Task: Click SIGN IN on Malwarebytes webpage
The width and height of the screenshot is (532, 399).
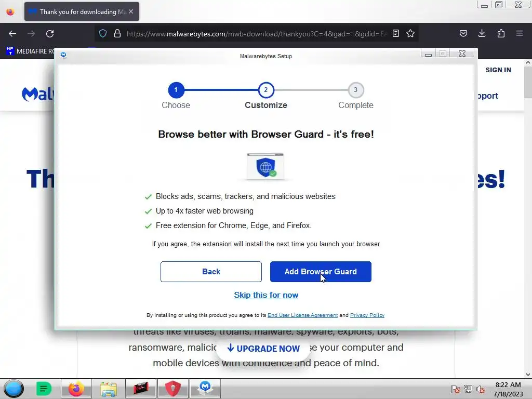Action: pyautogui.click(x=498, y=70)
